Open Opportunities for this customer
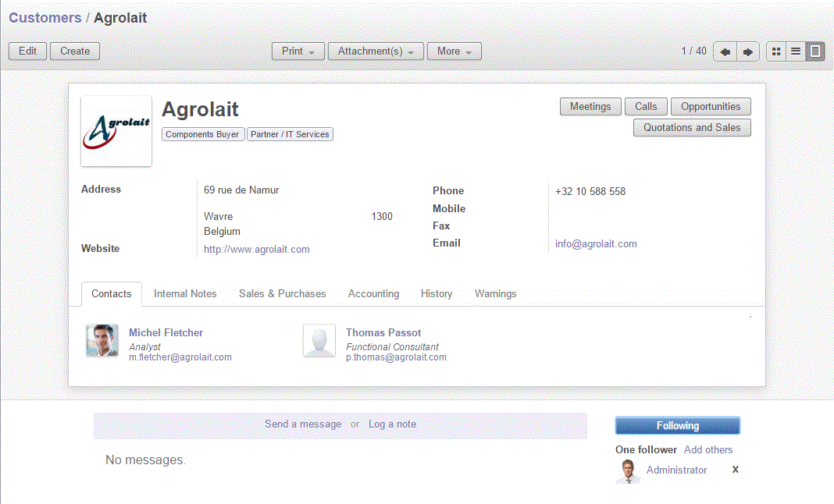 pyautogui.click(x=711, y=107)
